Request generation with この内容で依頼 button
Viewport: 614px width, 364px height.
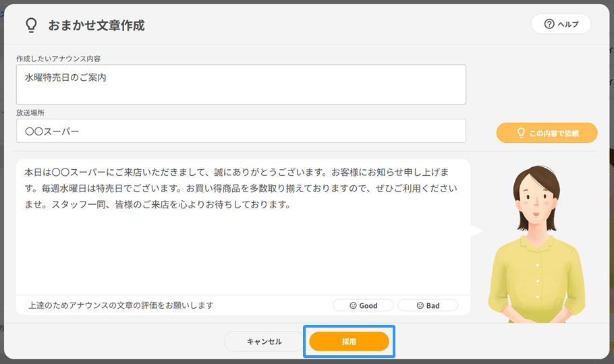tap(547, 133)
